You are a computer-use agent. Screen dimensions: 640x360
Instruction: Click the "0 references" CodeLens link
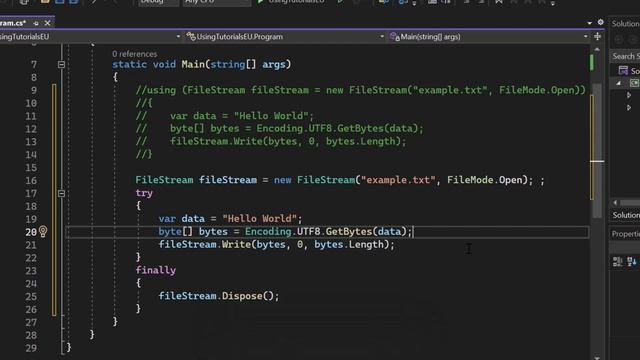(x=135, y=54)
